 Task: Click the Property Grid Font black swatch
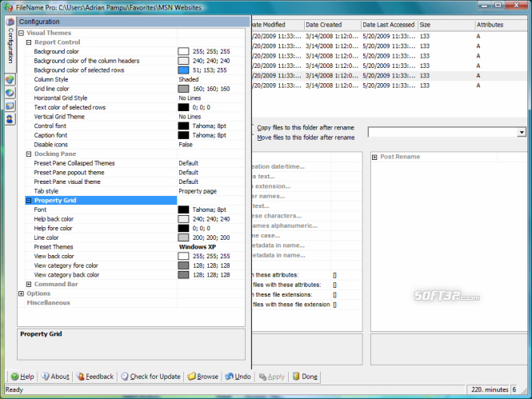(183, 209)
